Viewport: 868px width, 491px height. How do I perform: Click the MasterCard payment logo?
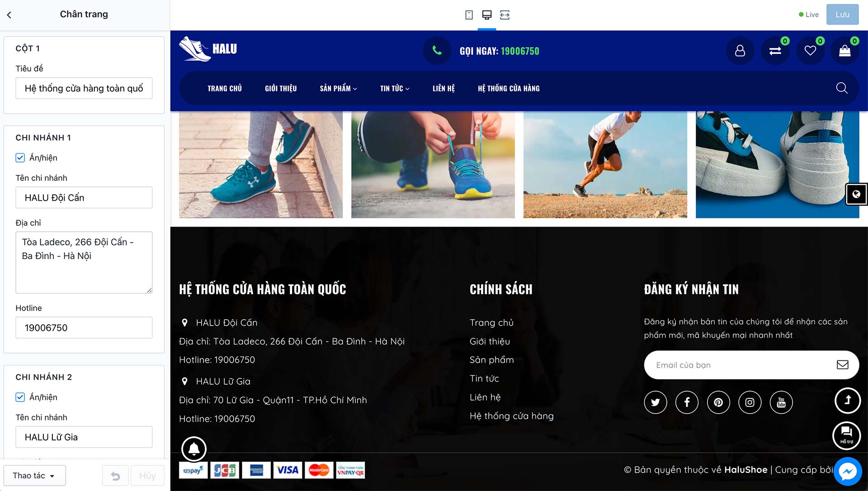point(319,470)
